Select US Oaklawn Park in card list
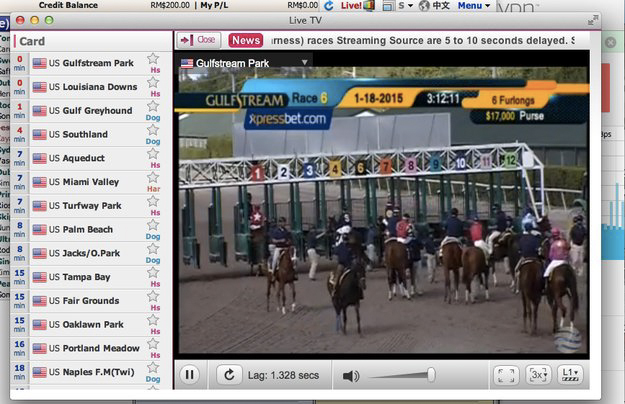 91,325
